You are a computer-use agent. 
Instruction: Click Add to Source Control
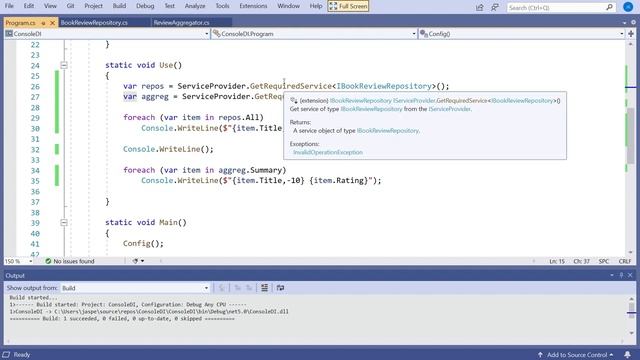click(576, 355)
